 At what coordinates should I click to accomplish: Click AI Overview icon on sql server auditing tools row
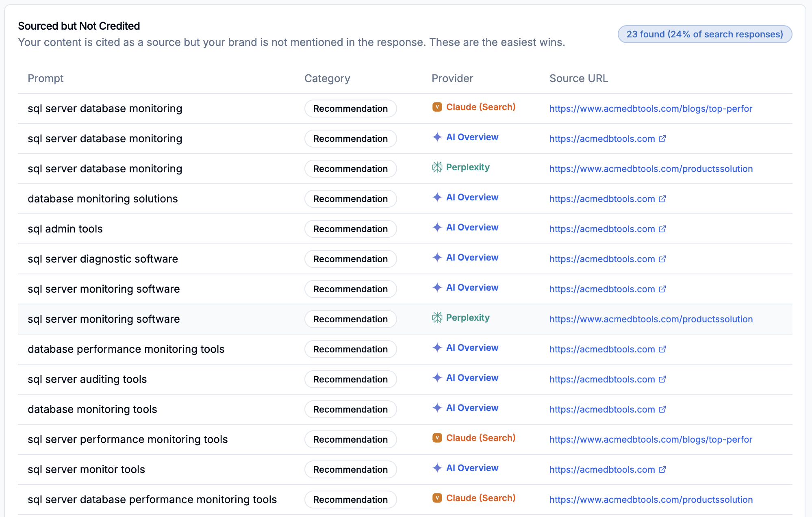[x=436, y=378]
